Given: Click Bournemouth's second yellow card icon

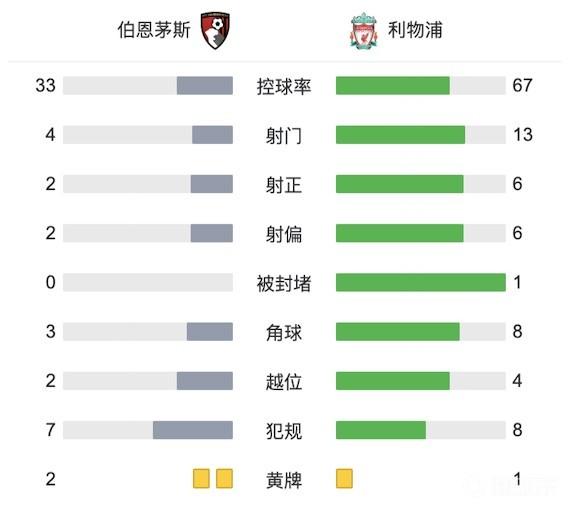Looking at the screenshot, I should 224,479.
